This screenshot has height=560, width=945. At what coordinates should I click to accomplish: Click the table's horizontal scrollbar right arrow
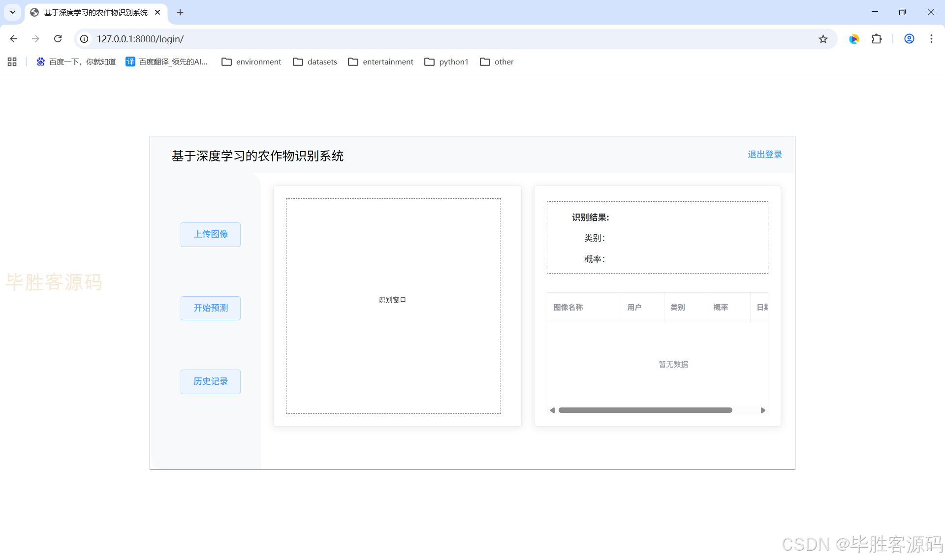click(x=763, y=410)
